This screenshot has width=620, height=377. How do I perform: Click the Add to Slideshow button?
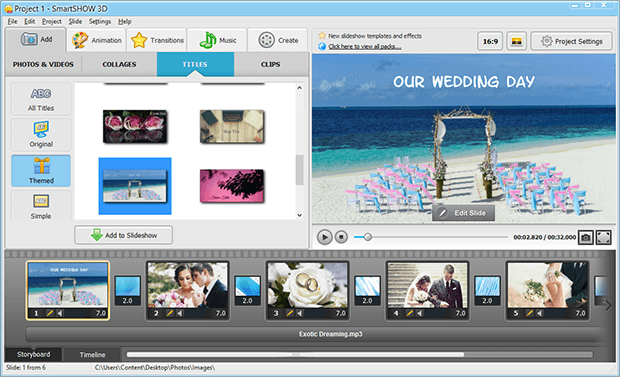pos(123,235)
